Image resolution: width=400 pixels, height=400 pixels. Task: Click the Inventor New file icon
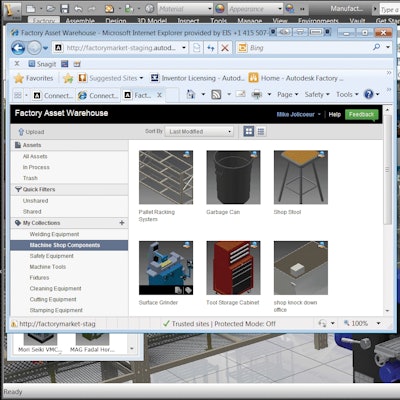point(31,9)
